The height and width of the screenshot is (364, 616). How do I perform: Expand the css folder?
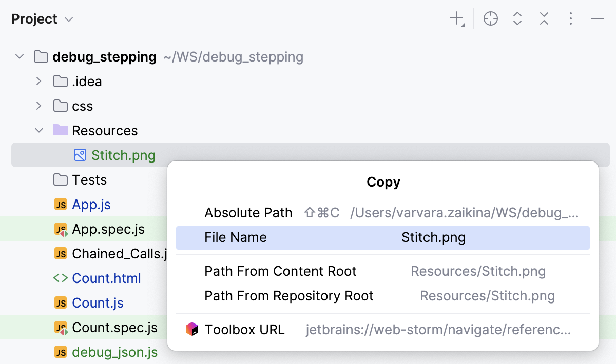point(39,106)
